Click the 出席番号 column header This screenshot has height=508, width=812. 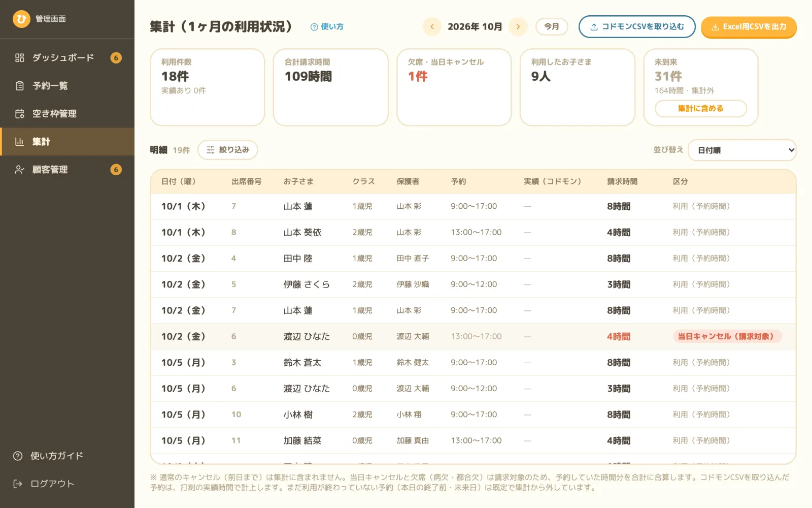[246, 181]
